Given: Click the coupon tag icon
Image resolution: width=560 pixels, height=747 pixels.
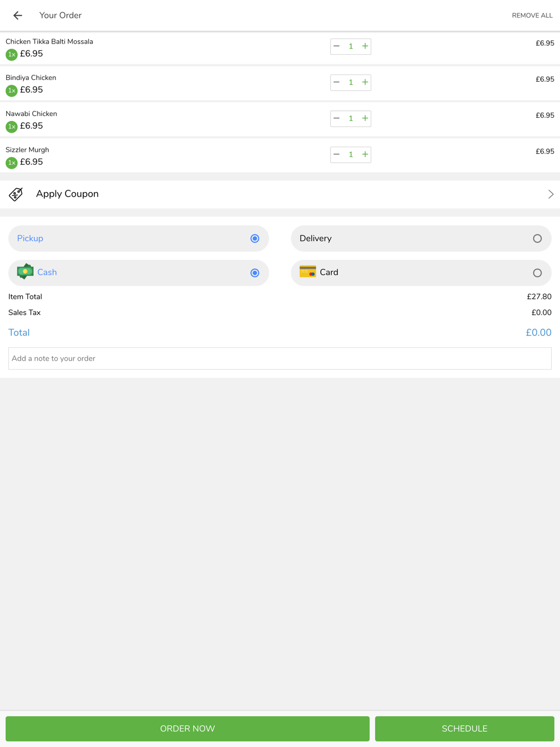Looking at the screenshot, I should tap(16, 194).
